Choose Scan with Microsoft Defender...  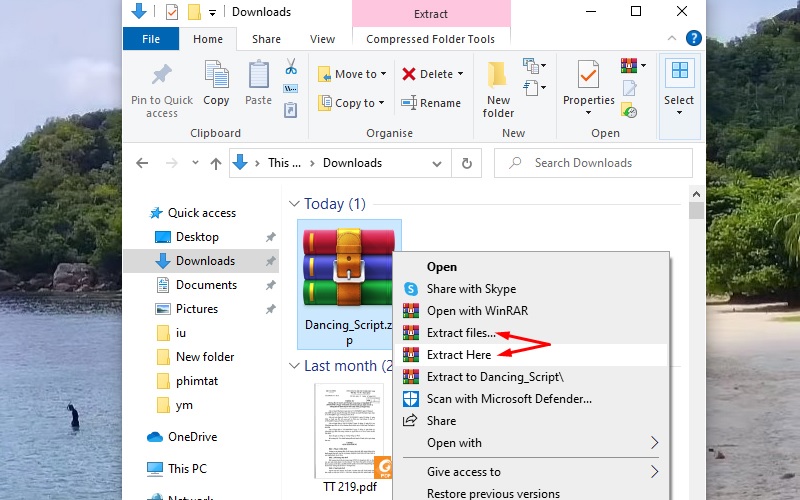[x=531, y=398]
